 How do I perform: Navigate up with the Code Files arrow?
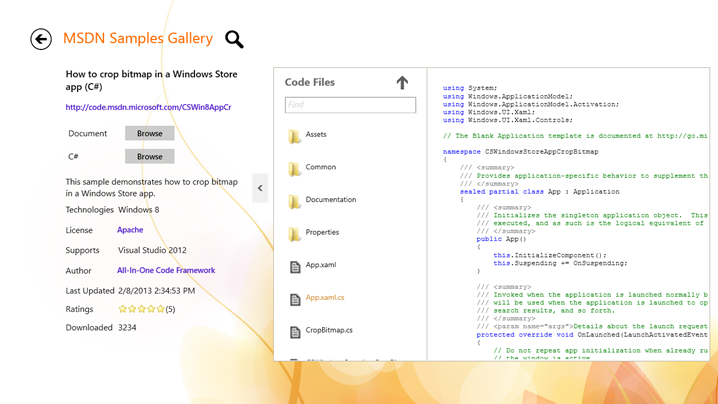402,82
